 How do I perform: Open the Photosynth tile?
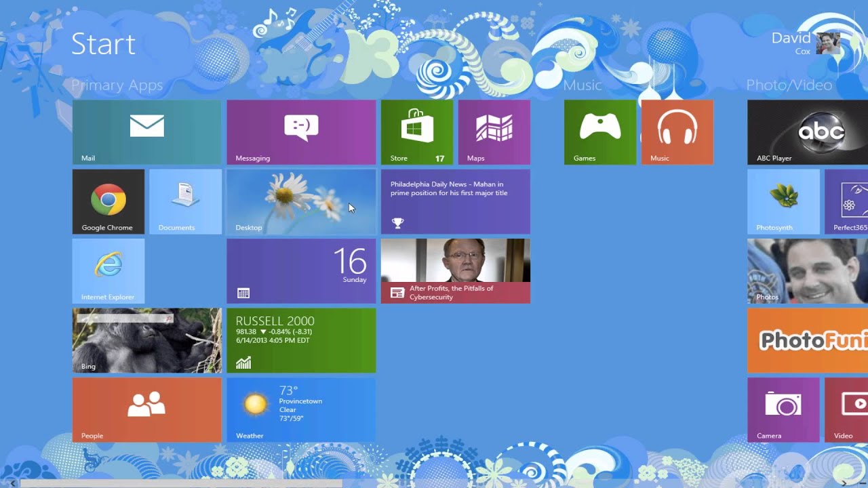[783, 201]
